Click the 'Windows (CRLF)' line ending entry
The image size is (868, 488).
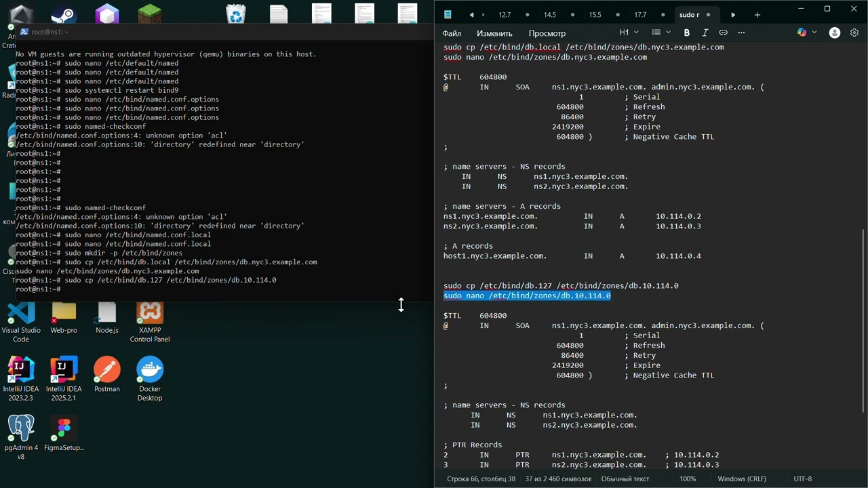click(742, 479)
